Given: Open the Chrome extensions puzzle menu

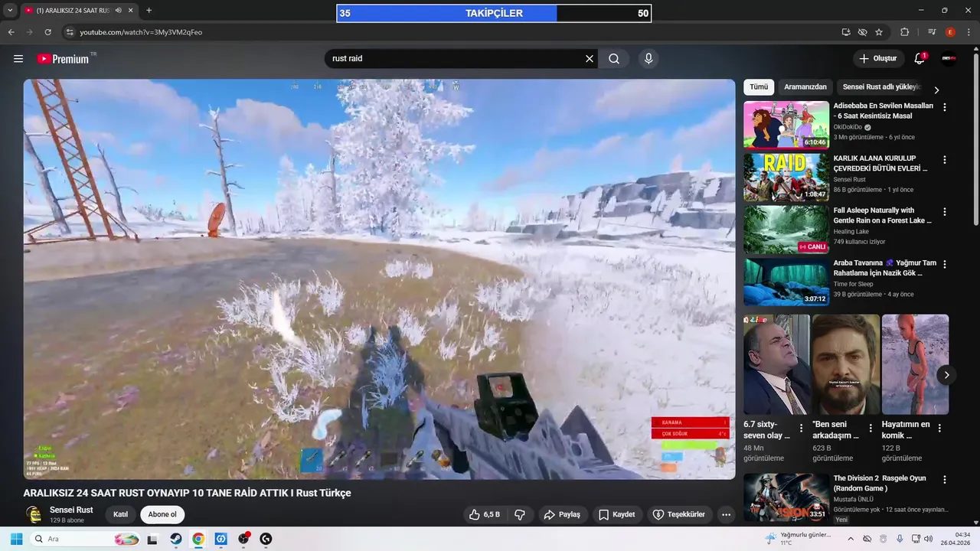Looking at the screenshot, I should 904,32.
